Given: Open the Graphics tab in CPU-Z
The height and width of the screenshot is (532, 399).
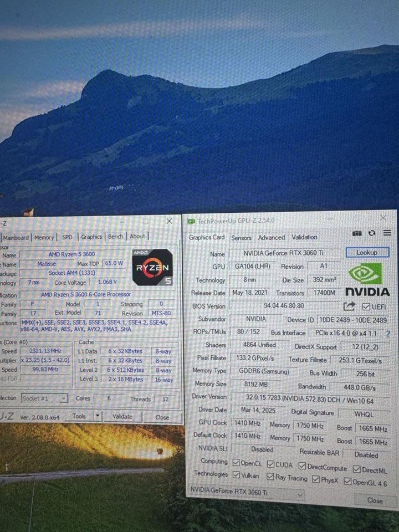Looking at the screenshot, I should point(91,237).
